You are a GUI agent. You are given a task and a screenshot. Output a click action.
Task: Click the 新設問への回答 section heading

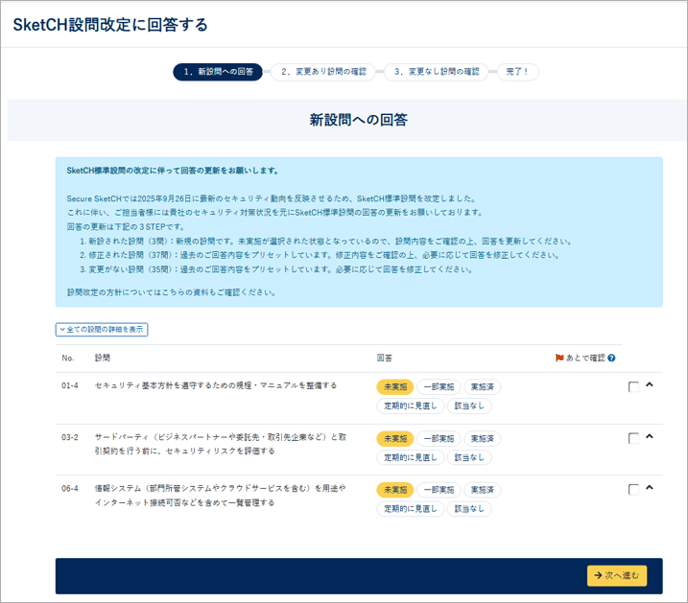[x=358, y=120]
